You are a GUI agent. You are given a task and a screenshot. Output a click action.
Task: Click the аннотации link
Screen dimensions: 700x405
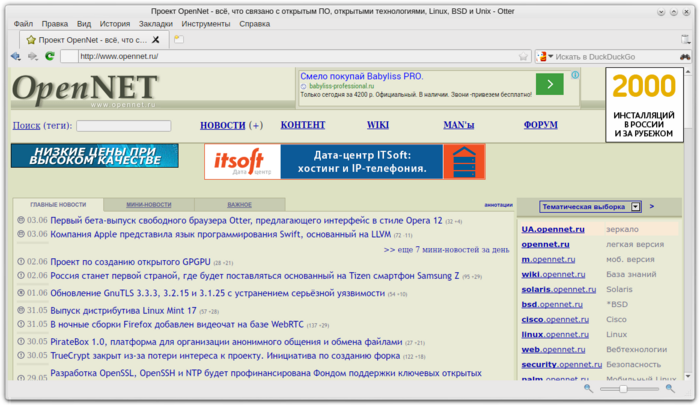pos(499,205)
